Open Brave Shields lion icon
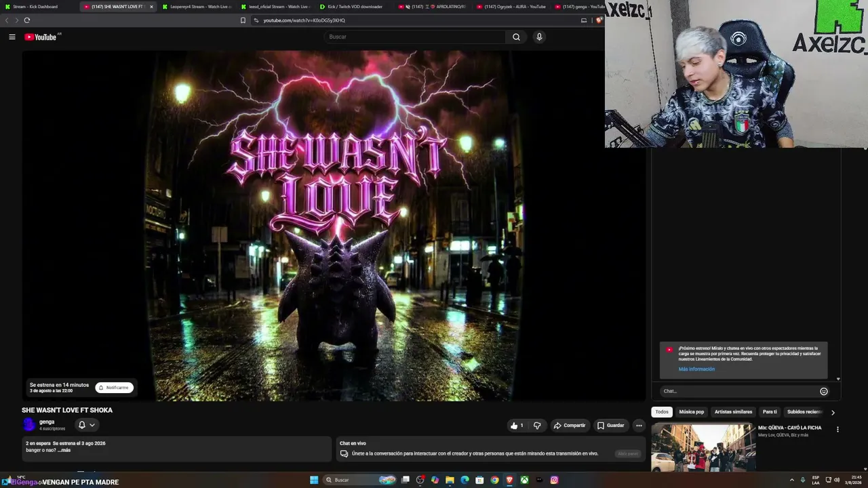868x488 pixels. 599,20
